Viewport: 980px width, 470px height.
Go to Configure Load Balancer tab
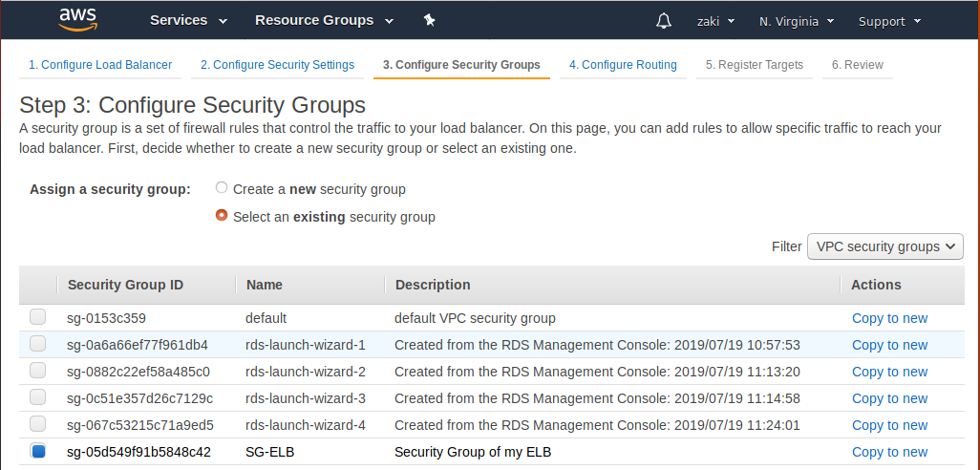click(x=100, y=65)
